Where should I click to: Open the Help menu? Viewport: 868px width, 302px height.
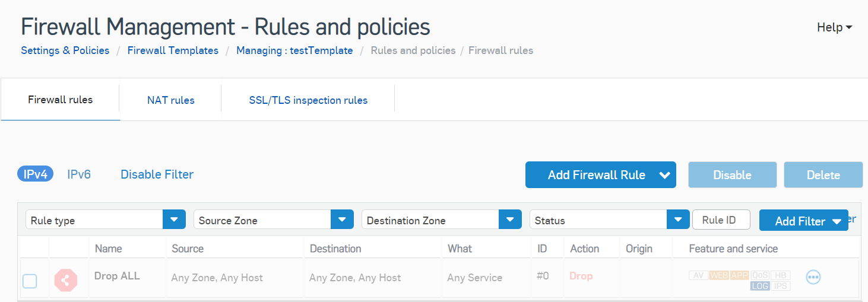point(834,27)
